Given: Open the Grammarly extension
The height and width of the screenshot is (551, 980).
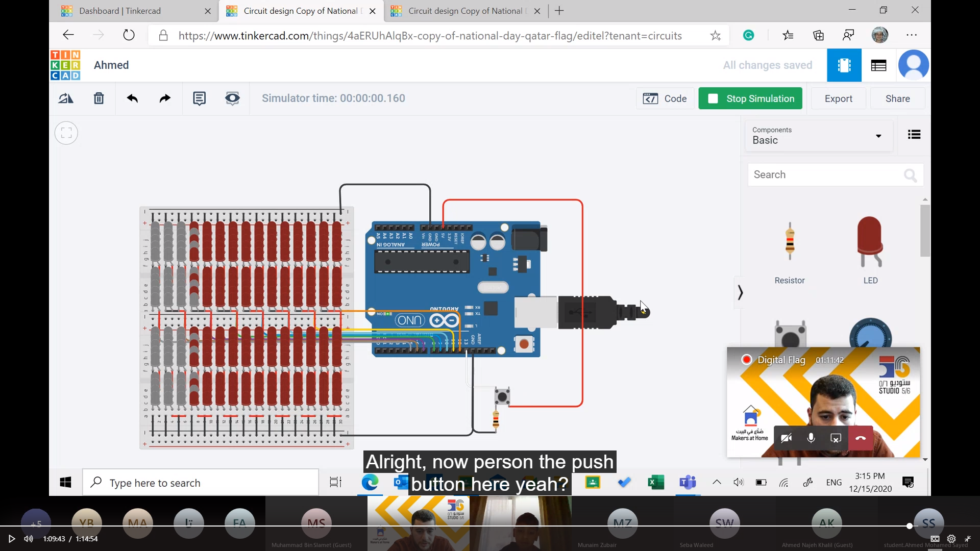Looking at the screenshot, I should point(749,35).
